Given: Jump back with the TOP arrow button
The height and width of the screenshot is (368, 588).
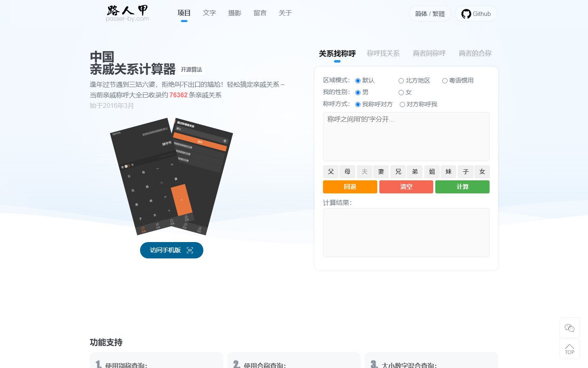Looking at the screenshot, I should pyautogui.click(x=570, y=349).
